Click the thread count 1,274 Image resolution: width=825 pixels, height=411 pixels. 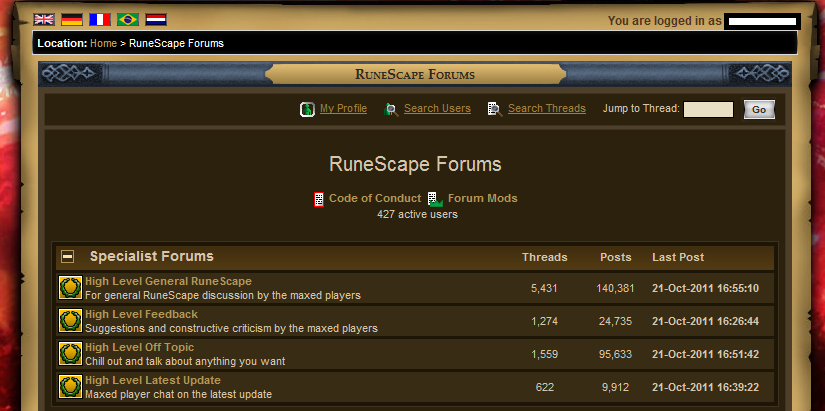(545, 322)
